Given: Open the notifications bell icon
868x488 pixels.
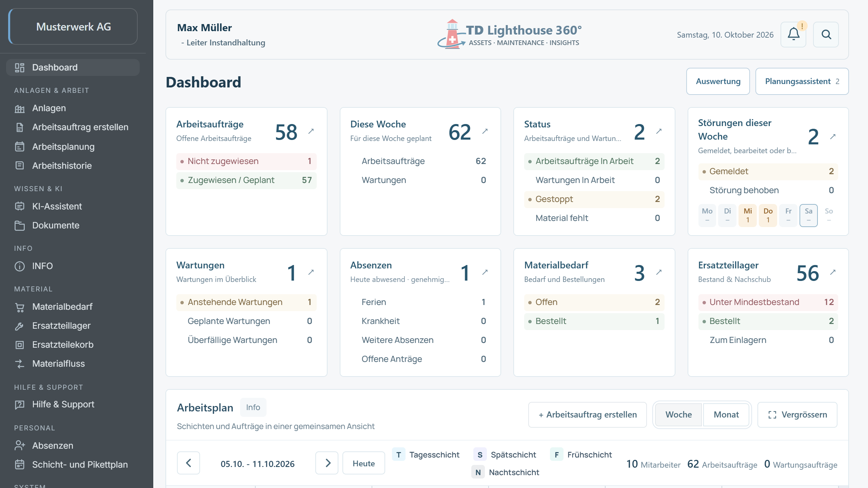Looking at the screenshot, I should coord(793,34).
